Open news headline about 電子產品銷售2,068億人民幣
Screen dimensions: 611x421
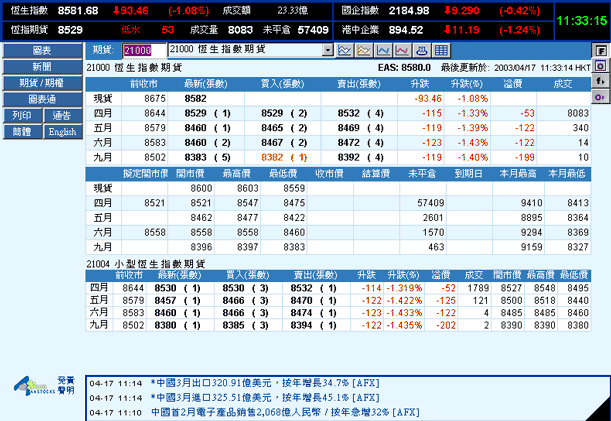[285, 412]
